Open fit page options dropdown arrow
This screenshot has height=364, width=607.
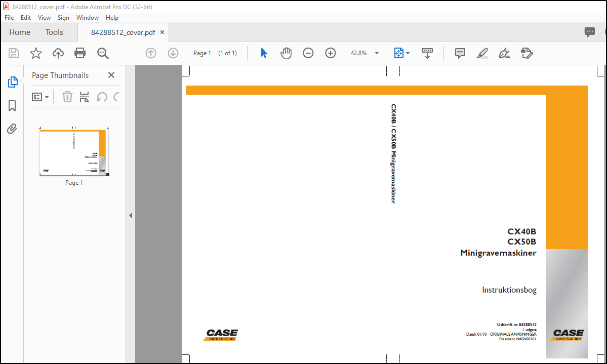pos(408,54)
